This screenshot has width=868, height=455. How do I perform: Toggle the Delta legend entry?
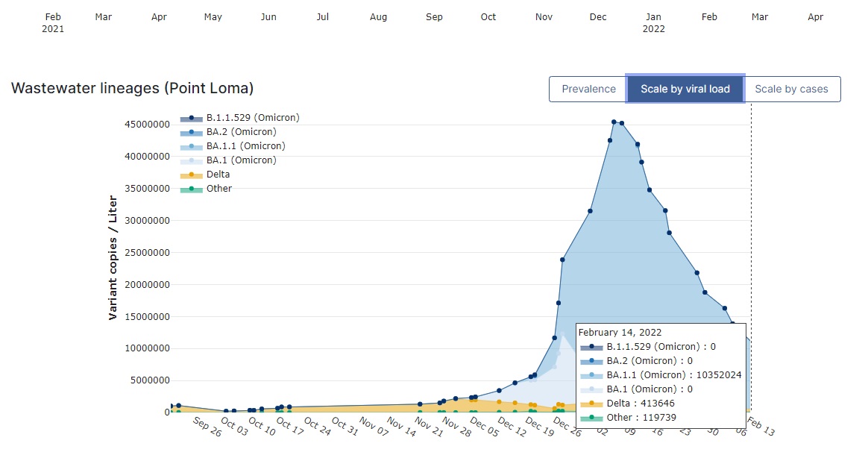(218, 175)
